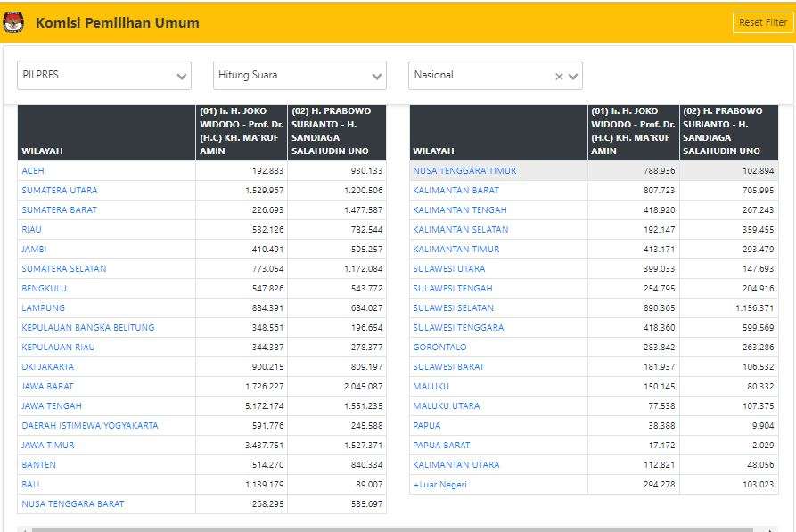796x532 pixels.
Task: Open NUSA TENGGARA BARAT link
Action: point(72,504)
